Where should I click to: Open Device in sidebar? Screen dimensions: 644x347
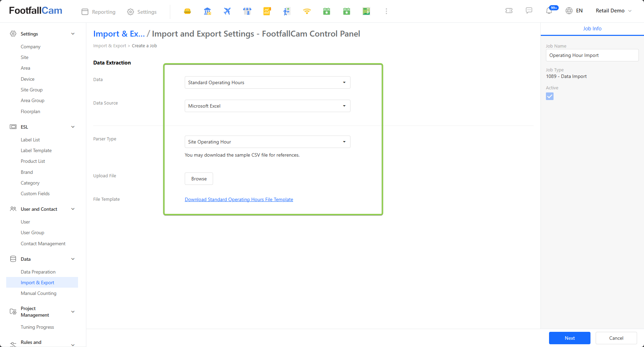coord(28,79)
